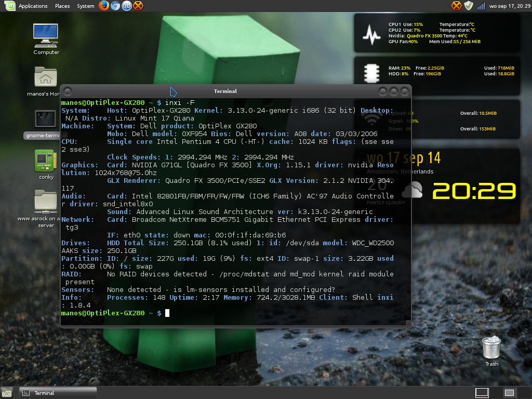Close the Terminal window
The width and height of the screenshot is (532, 399).
pos(404,91)
